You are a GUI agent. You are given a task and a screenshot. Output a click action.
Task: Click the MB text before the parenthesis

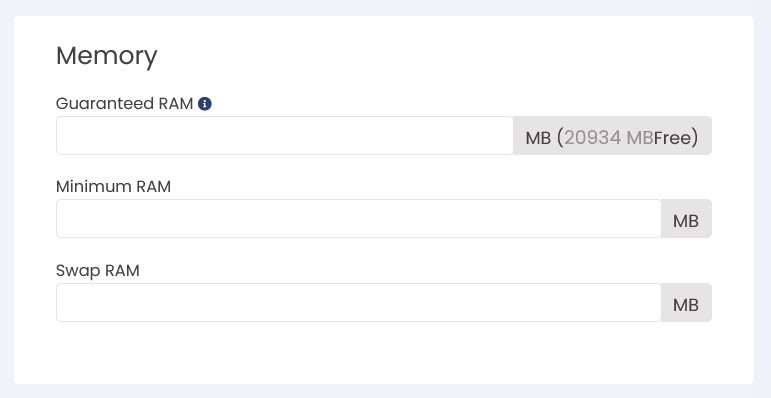tap(538, 138)
